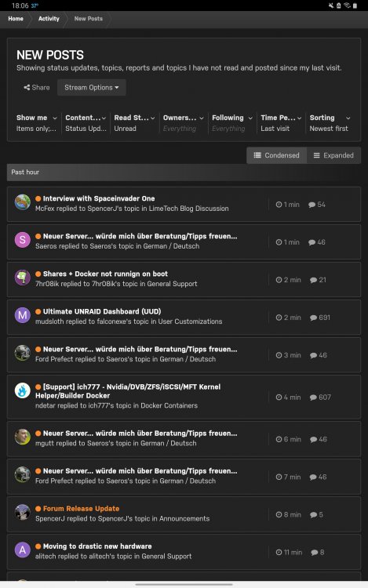Expand the Content filter dropdown
The height and width of the screenshot is (588, 368).
(86, 122)
